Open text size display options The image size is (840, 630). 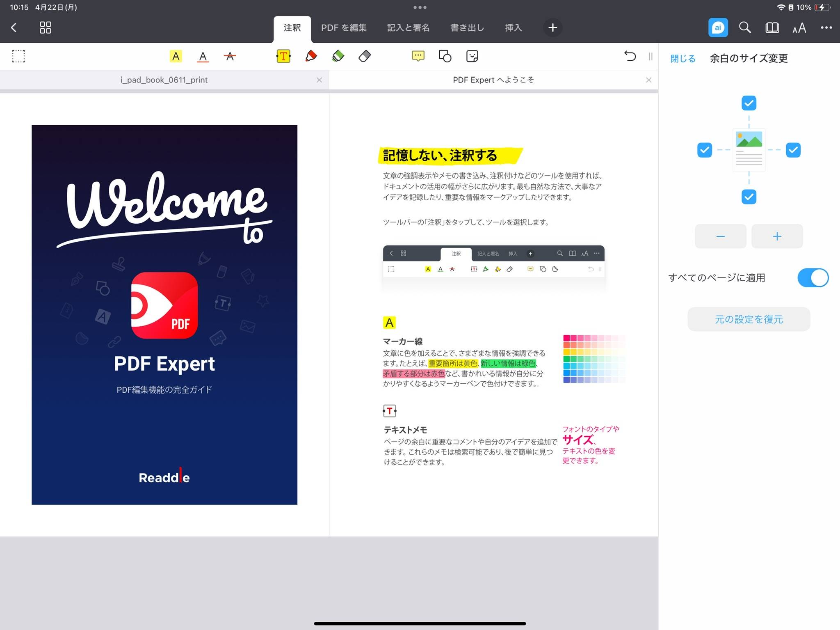[799, 28]
